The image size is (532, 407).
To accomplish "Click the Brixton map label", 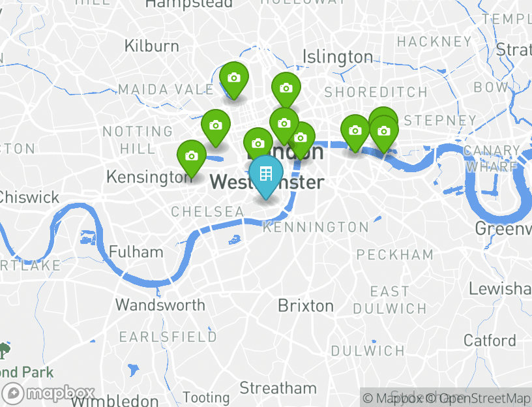I will [306, 306].
